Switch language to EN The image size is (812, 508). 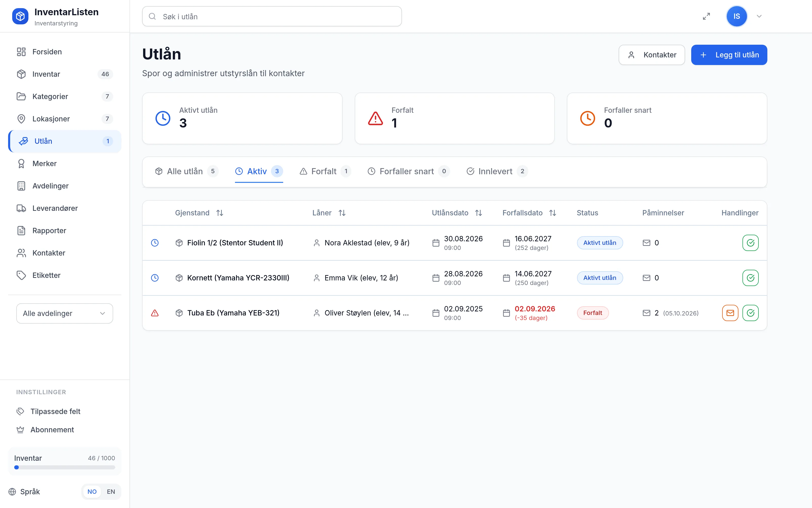coord(111,491)
